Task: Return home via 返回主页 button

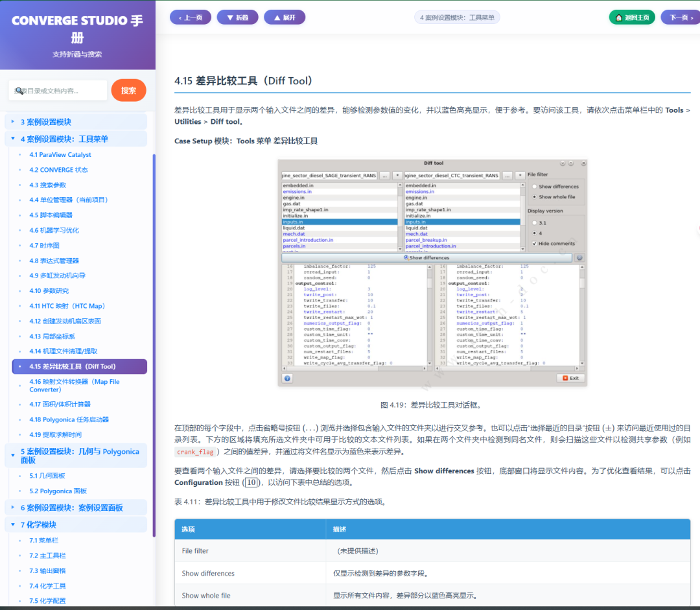Action: point(632,18)
